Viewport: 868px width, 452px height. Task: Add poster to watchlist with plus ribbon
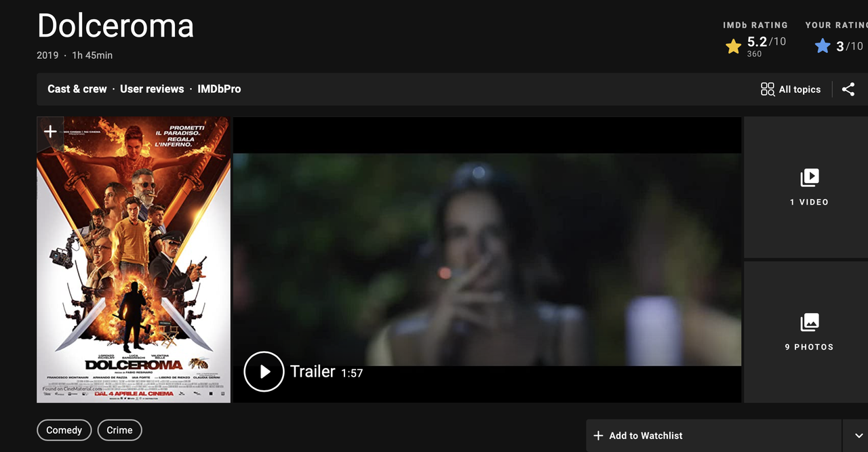pyautogui.click(x=50, y=132)
